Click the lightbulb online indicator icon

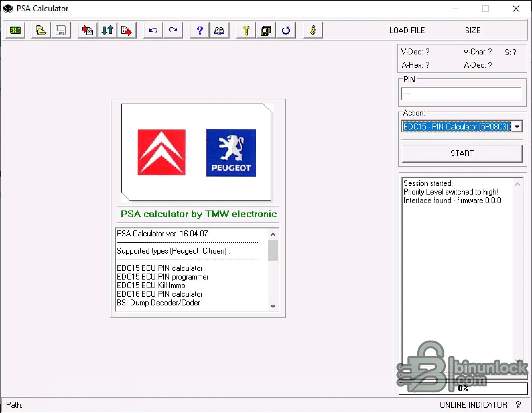pyautogui.click(x=518, y=405)
